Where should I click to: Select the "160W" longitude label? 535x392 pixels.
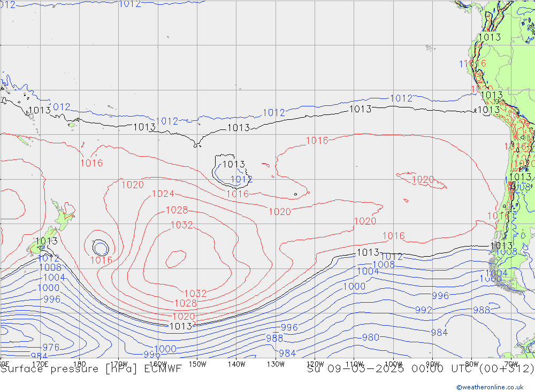coord(158,364)
